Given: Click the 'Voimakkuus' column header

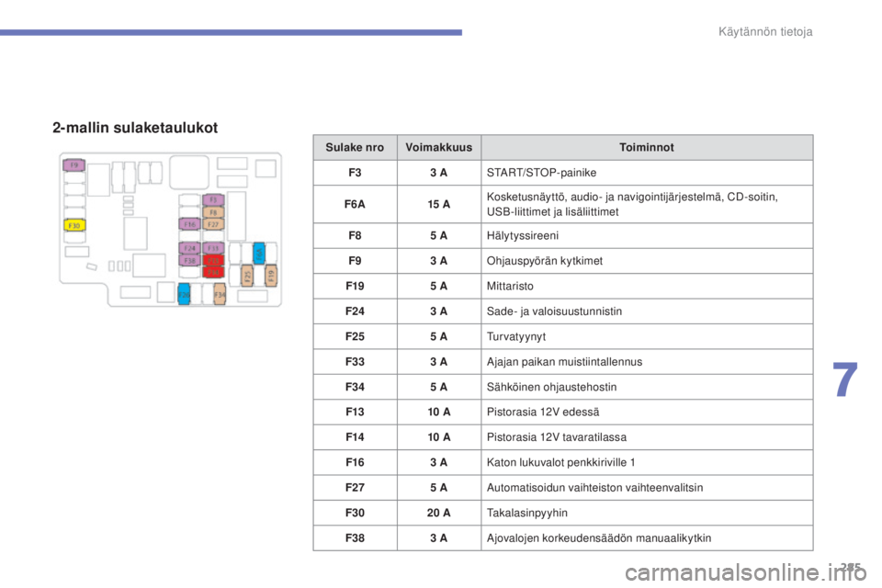Looking at the screenshot, I should coord(439,147).
